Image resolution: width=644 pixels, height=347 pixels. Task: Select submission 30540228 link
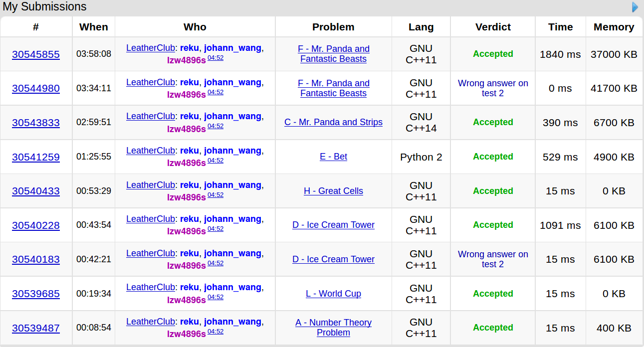36,225
